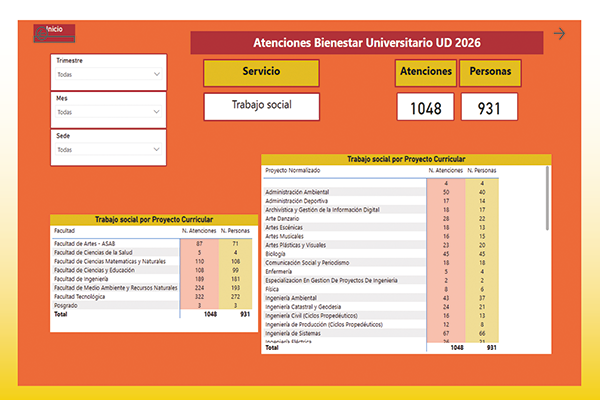Screen dimensions: 600x400
Task: Select Artes Plásticas y Visuales row
Action: coord(382,245)
